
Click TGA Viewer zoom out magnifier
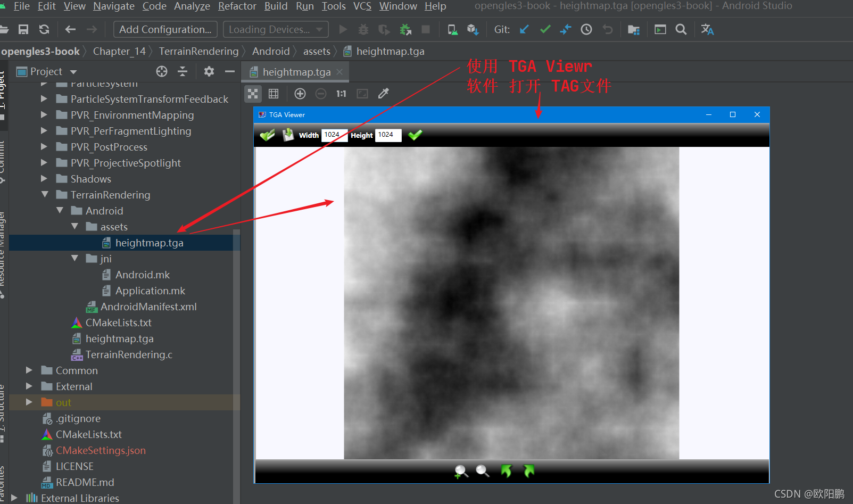483,471
